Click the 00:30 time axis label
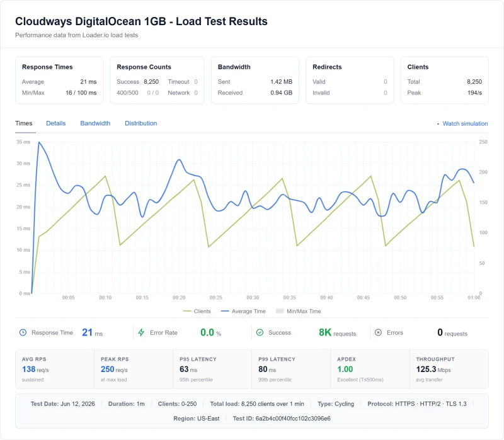 pos(253,298)
